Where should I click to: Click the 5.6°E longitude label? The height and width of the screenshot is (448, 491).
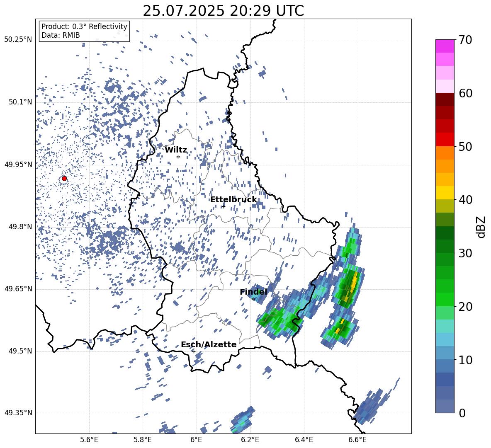89,440
